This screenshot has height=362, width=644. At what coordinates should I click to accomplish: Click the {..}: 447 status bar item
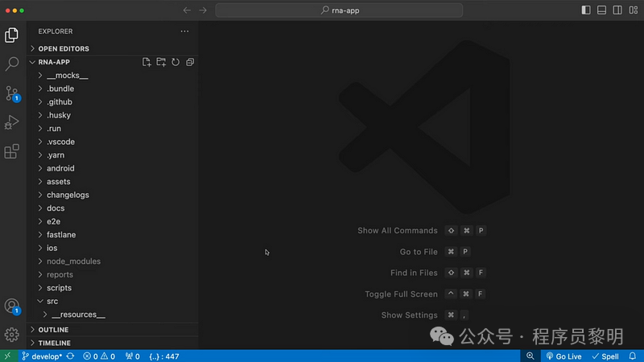[x=164, y=356]
